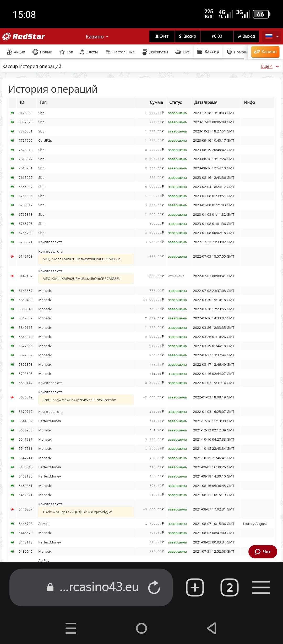
Task: Open the browser tab switcher
Action: (230, 587)
